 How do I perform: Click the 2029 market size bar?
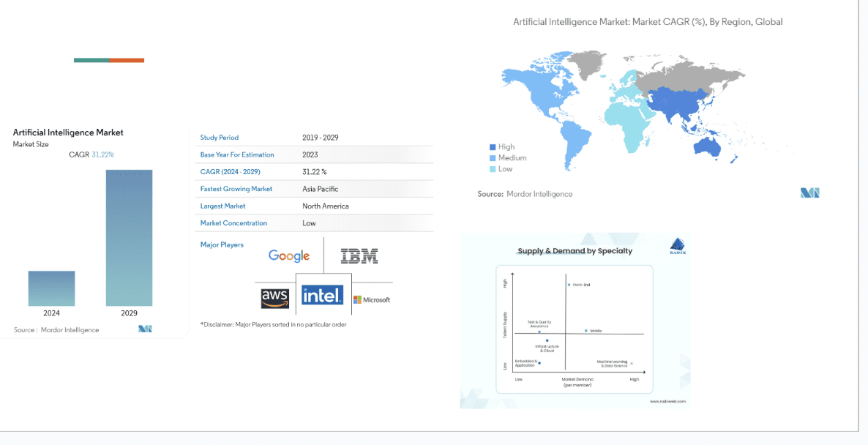pos(129,238)
